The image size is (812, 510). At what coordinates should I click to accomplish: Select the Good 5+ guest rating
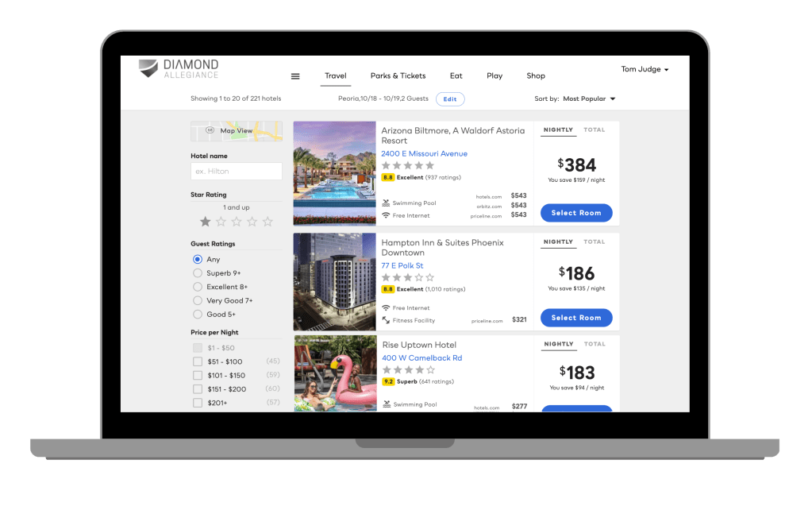pyautogui.click(x=198, y=314)
